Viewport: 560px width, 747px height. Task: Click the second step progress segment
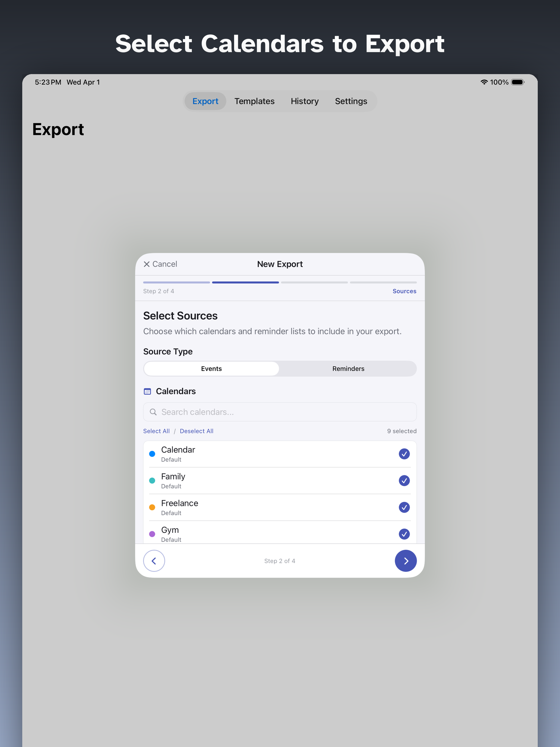(x=245, y=282)
